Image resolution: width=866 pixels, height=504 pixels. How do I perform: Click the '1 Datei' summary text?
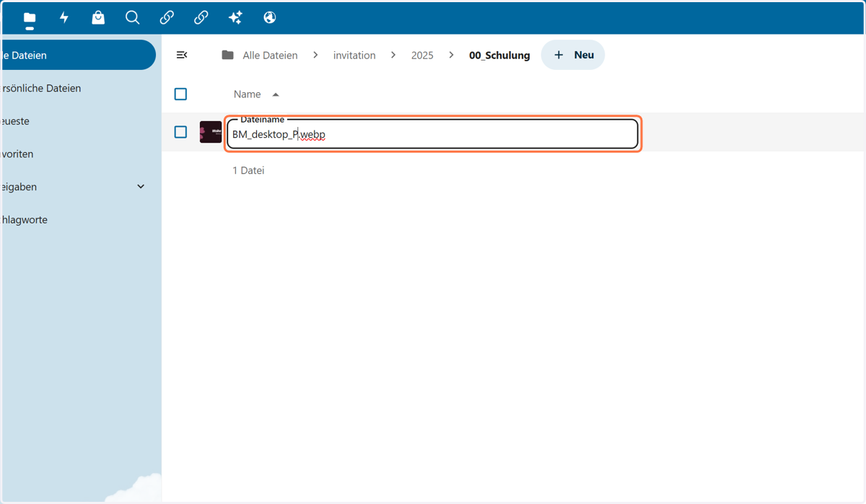click(x=248, y=171)
